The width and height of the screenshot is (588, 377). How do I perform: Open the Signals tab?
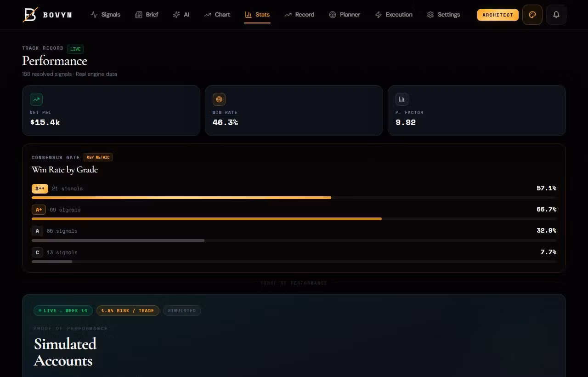pos(106,15)
